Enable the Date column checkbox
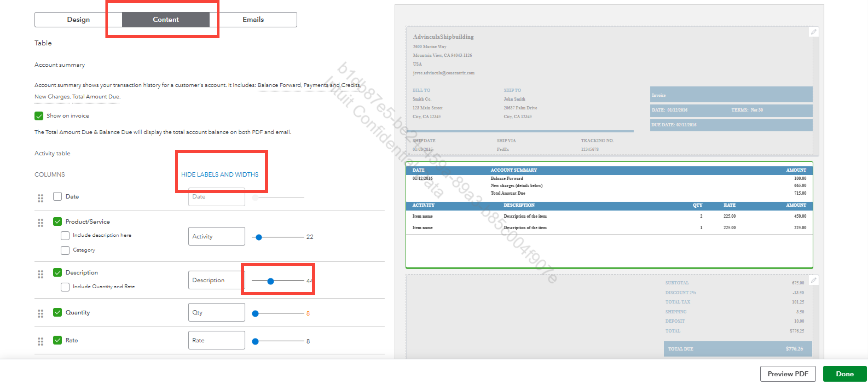Screen dimensions: 868x385 tap(57, 196)
